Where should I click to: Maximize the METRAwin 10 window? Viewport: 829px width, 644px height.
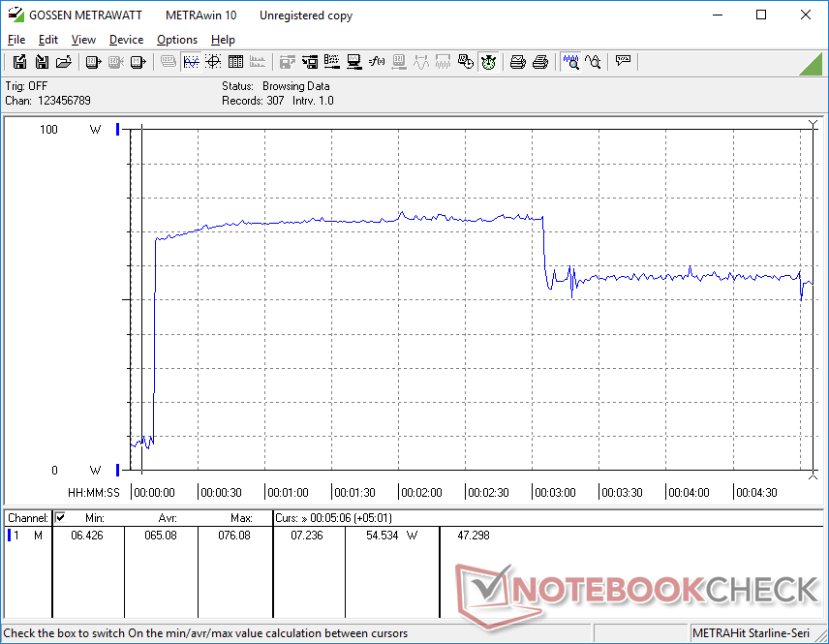tap(761, 15)
